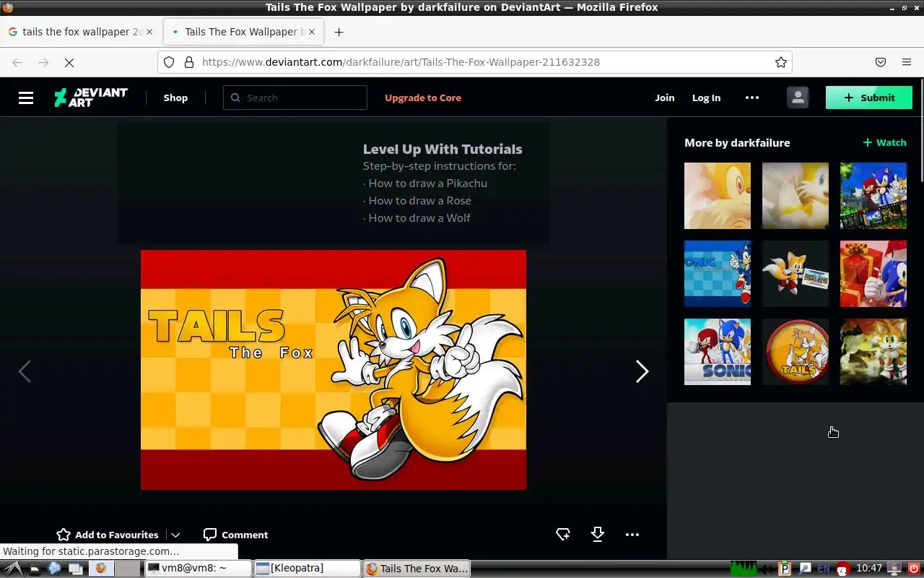This screenshot has width=924, height=578.
Task: Click the DeviantArt search field
Action: click(x=295, y=98)
